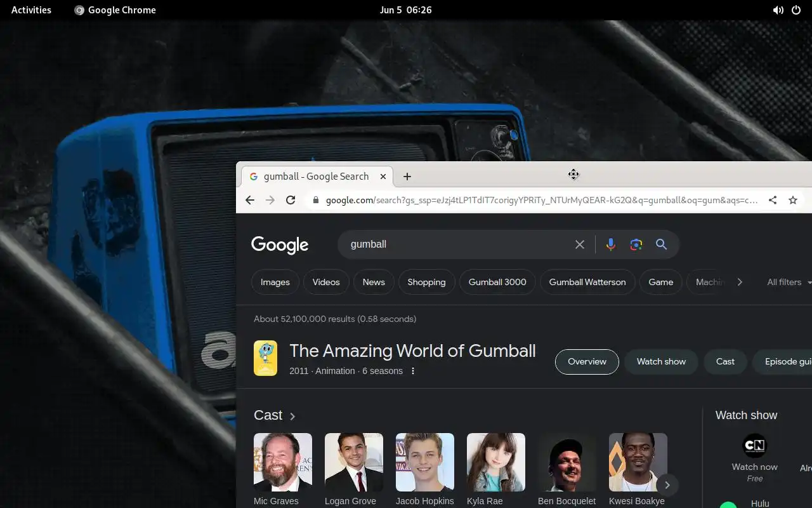This screenshot has height=508, width=812.
Task: Click the Watch show heading
Action: [746, 415]
